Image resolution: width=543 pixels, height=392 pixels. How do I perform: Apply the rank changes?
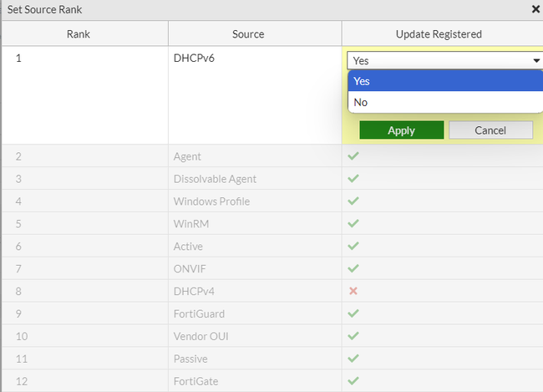401,130
